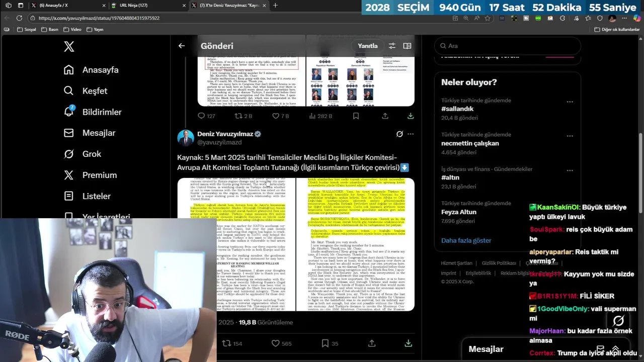This screenshot has width=644, height=362.
Task: Click Daha fazla göster link
Action: pos(466,240)
